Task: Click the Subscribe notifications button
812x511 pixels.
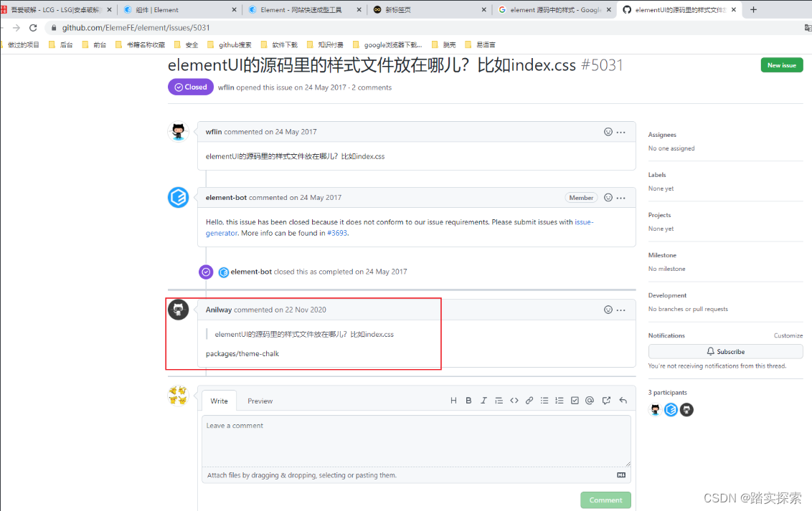Action: pyautogui.click(x=725, y=351)
